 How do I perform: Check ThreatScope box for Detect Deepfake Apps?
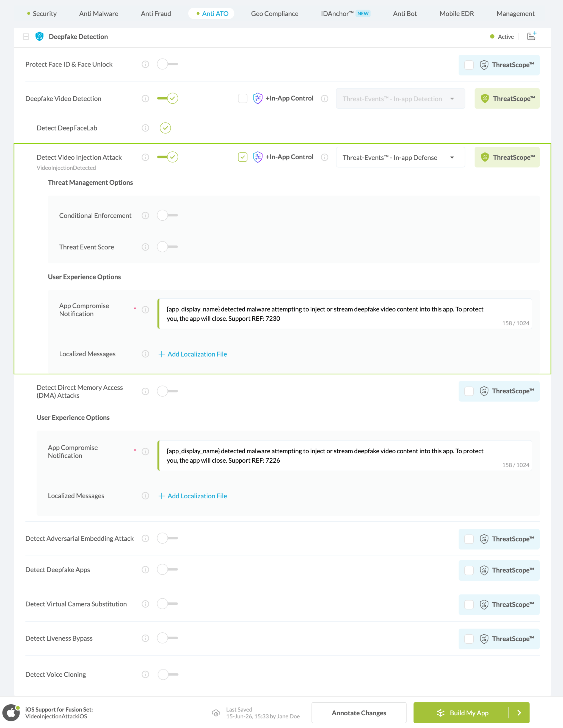(469, 570)
